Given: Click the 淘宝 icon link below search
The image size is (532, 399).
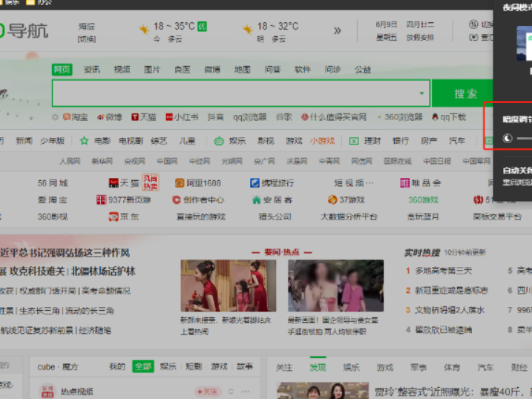Looking at the screenshot, I should (x=67, y=117).
